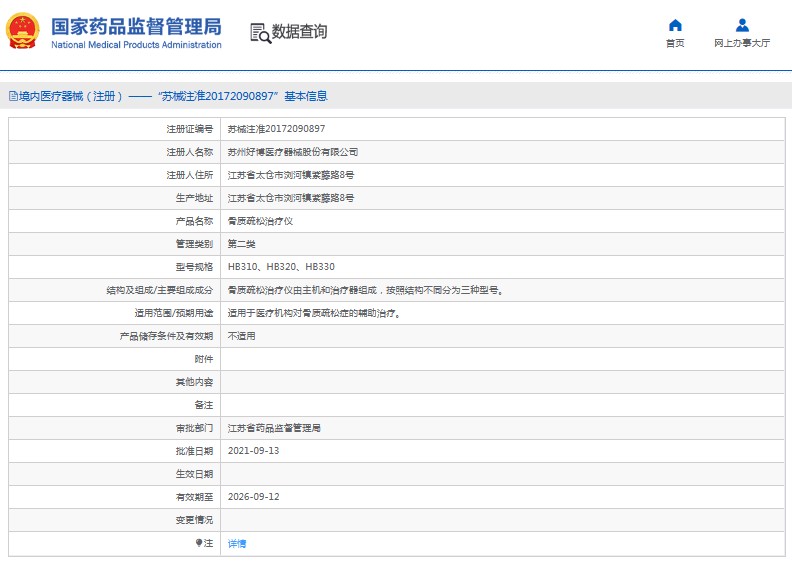Click the 有效期至 row label
The image size is (792, 565).
pos(194,497)
